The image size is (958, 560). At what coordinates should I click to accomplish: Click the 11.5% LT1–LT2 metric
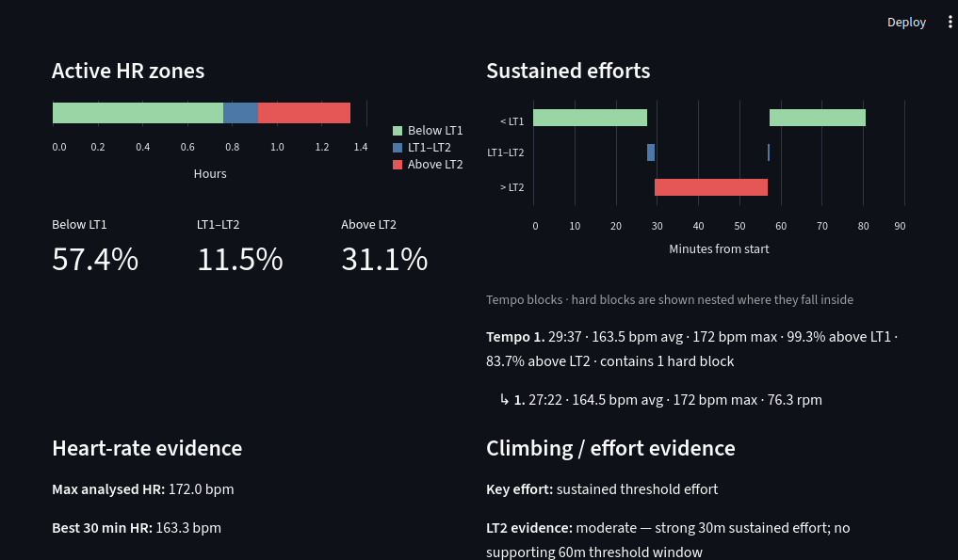click(240, 259)
